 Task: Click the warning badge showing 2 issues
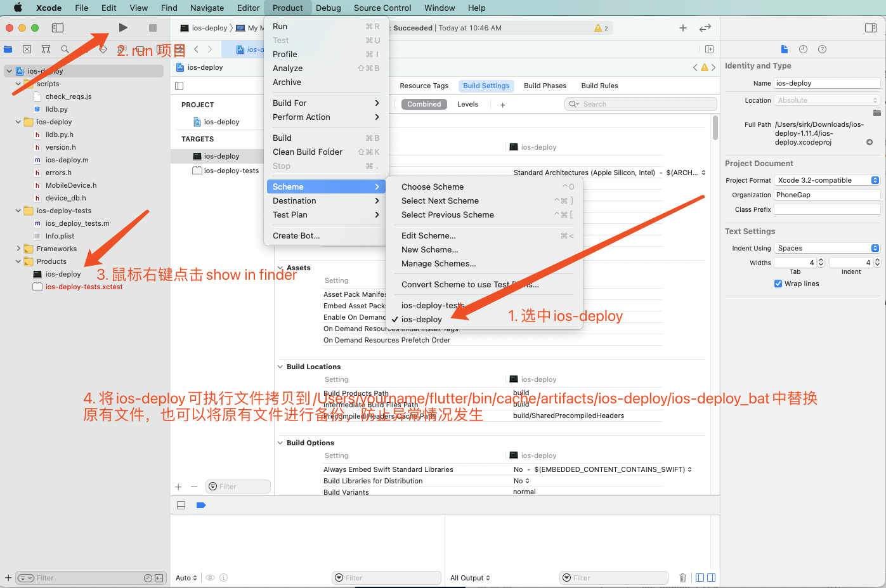[601, 28]
